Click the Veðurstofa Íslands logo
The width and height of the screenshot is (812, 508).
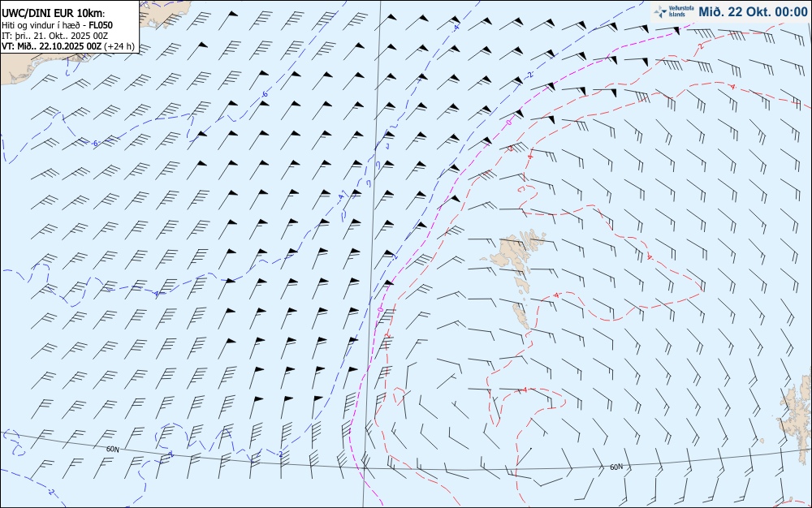673,11
